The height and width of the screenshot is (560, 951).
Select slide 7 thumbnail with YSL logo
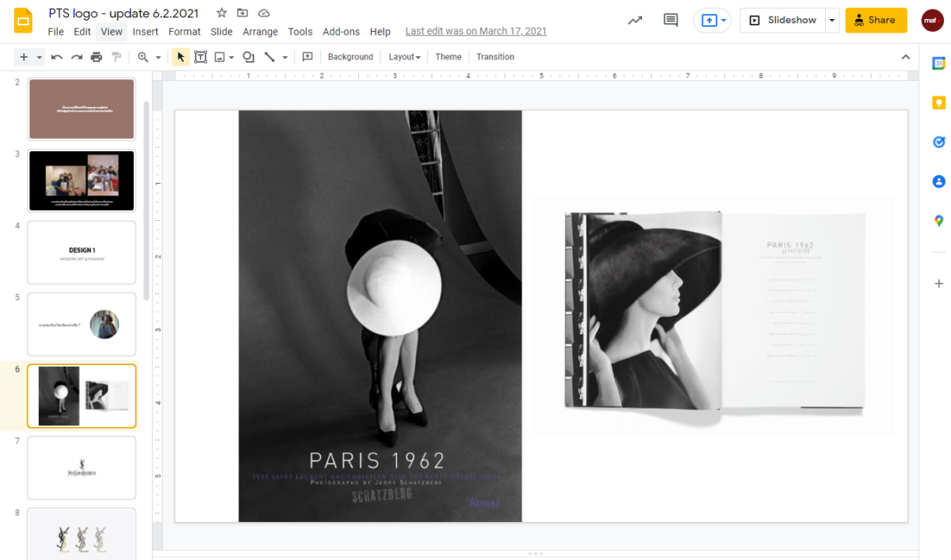point(81,467)
